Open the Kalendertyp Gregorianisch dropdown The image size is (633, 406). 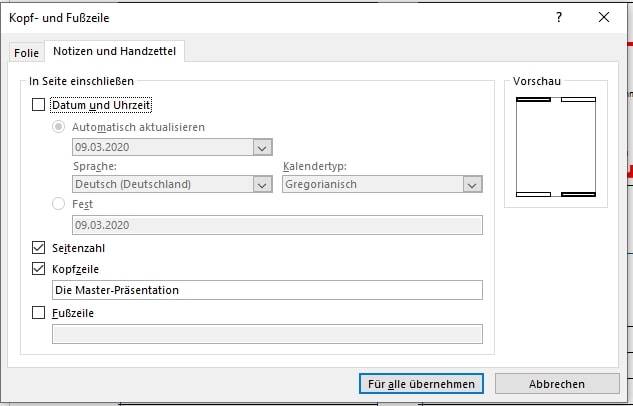pyautogui.click(x=382, y=184)
